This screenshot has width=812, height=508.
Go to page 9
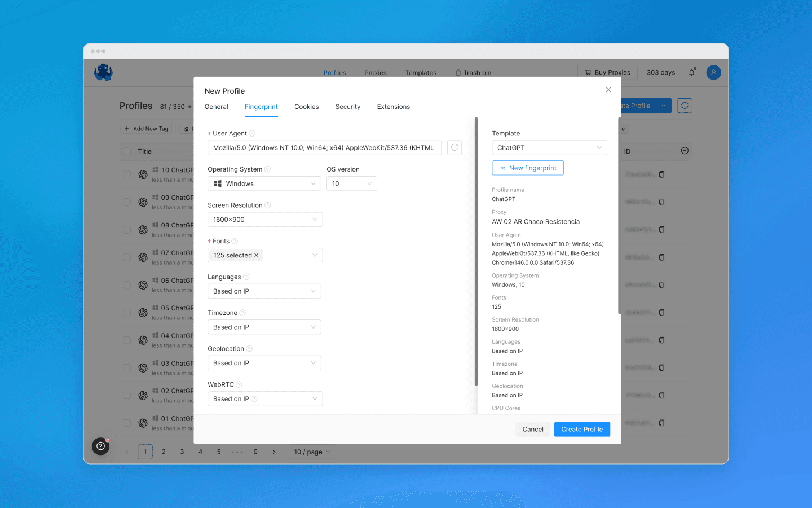(255, 452)
